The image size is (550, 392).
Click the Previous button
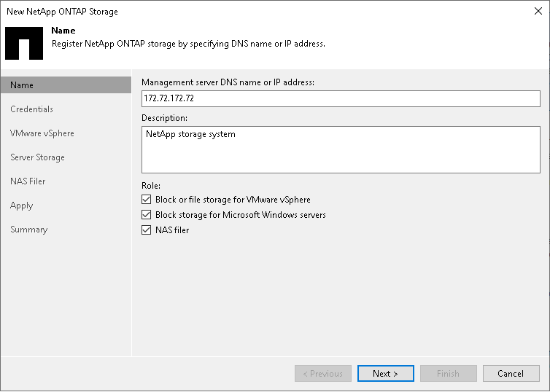[x=323, y=374]
